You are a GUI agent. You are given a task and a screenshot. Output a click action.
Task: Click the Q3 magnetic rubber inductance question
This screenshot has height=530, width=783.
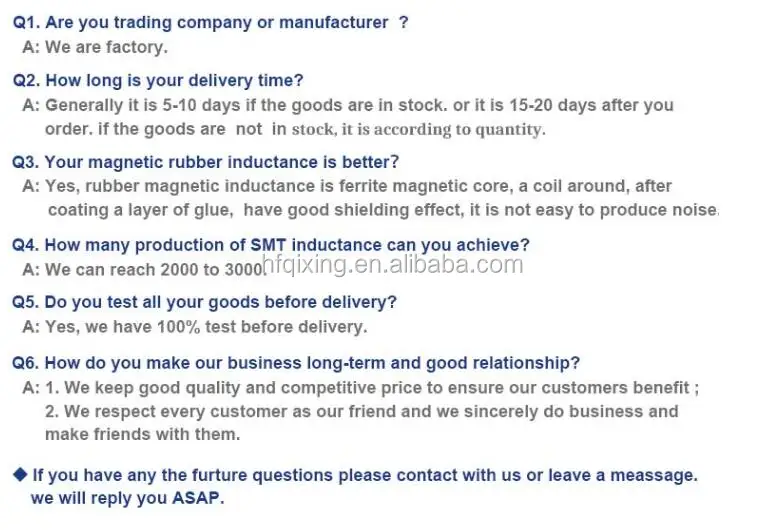[x=206, y=161]
